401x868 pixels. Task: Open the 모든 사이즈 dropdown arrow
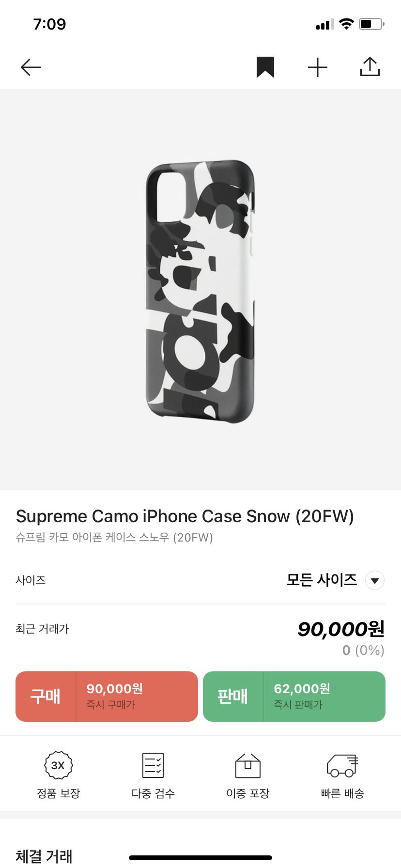(375, 580)
